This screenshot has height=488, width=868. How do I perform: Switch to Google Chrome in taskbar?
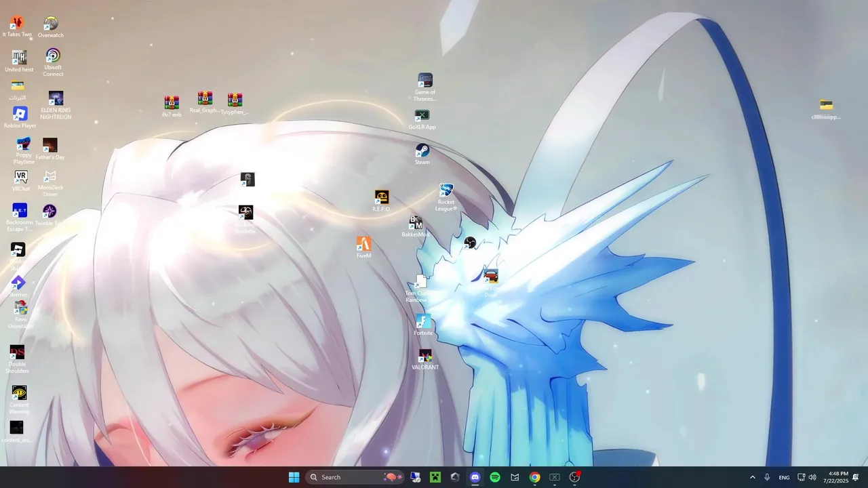coord(535,477)
